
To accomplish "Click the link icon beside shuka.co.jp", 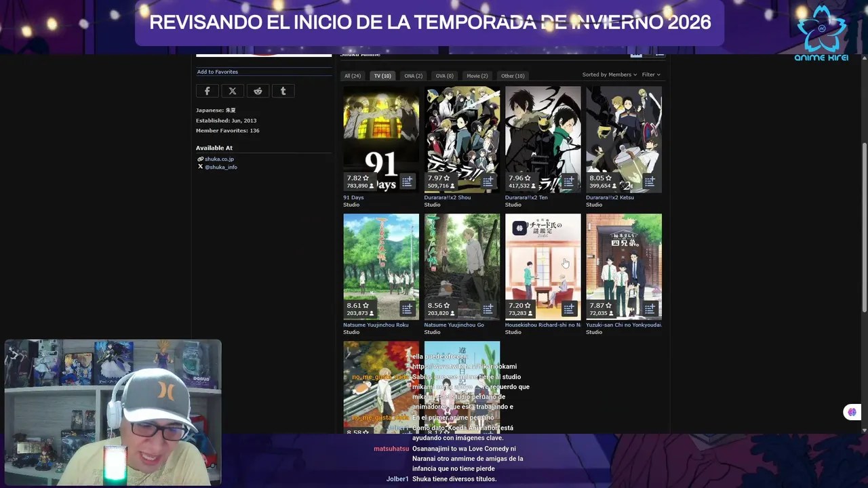I will (x=200, y=159).
